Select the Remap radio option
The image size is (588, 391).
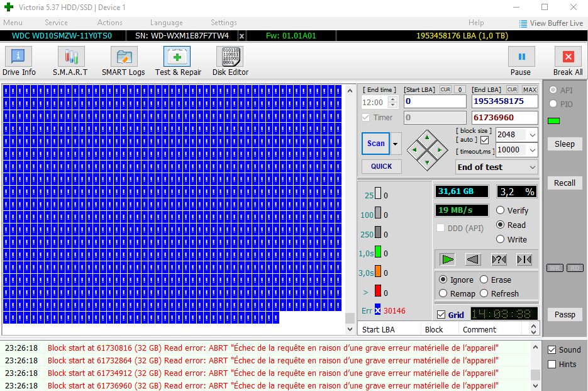443,293
